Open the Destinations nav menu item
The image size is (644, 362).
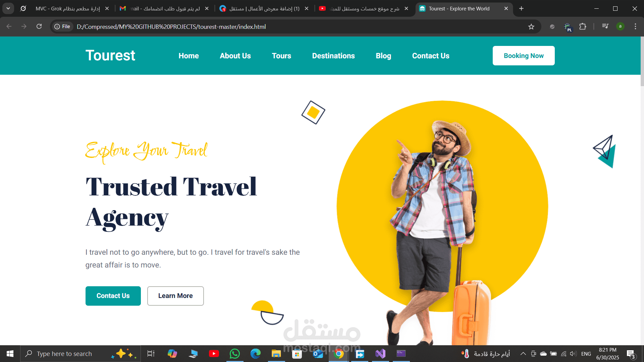click(333, 56)
